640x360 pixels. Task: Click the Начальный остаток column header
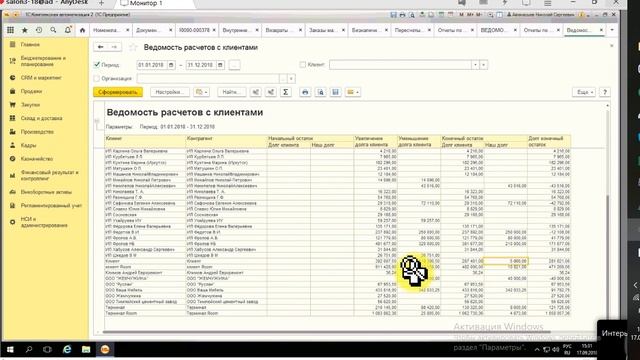[x=310, y=138]
